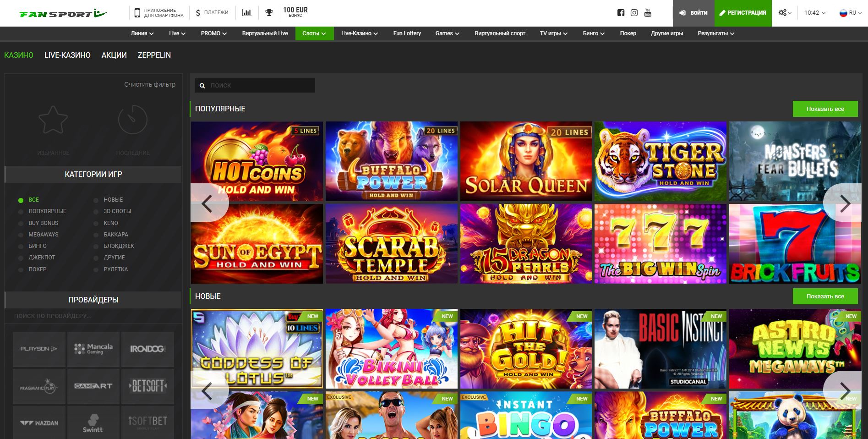Select the БИНГО category radio

pyautogui.click(x=21, y=247)
